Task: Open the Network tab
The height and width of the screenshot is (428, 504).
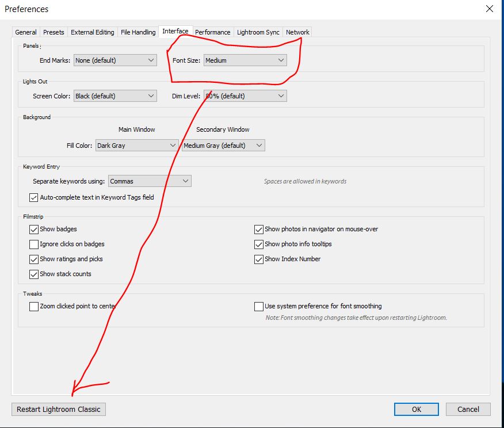Action: pos(297,32)
